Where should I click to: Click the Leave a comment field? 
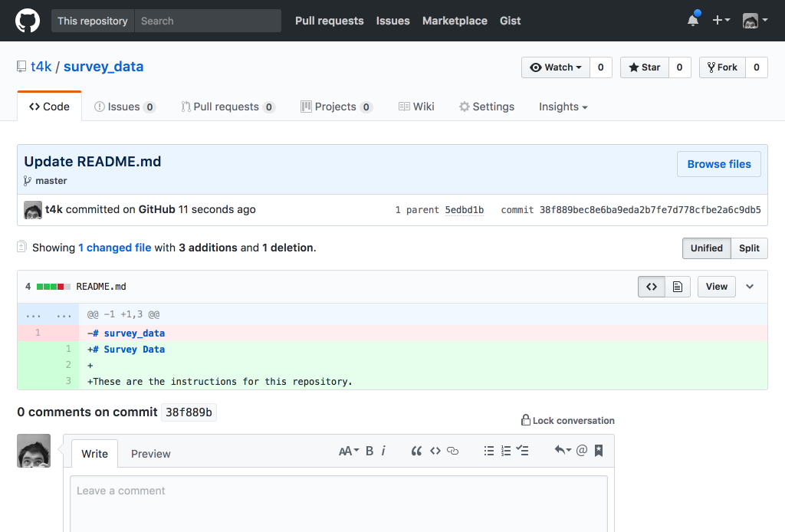tap(338, 502)
